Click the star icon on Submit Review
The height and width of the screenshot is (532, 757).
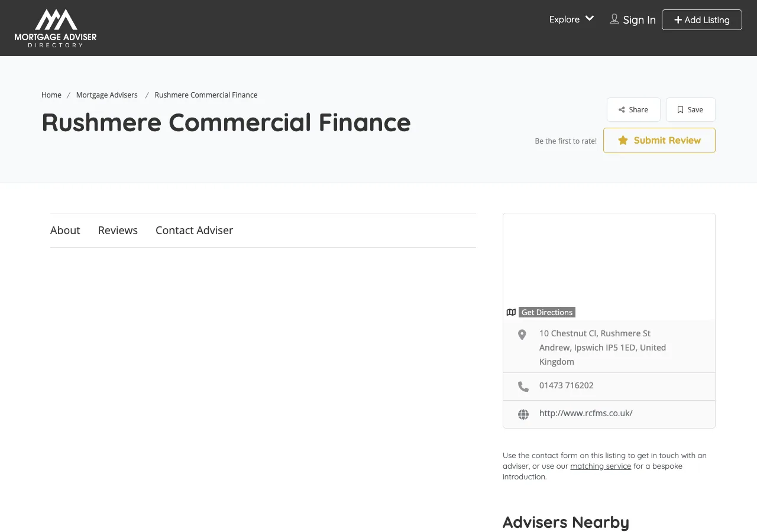[x=622, y=140]
